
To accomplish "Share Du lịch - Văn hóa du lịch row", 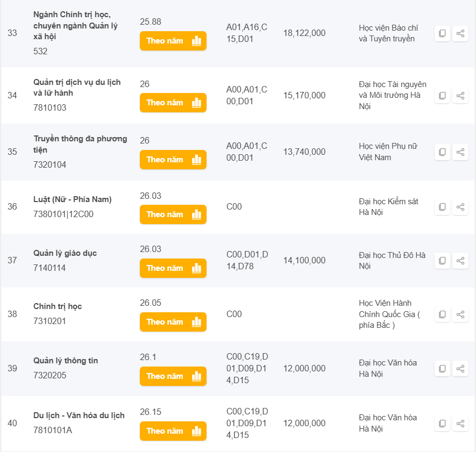I will click(460, 424).
